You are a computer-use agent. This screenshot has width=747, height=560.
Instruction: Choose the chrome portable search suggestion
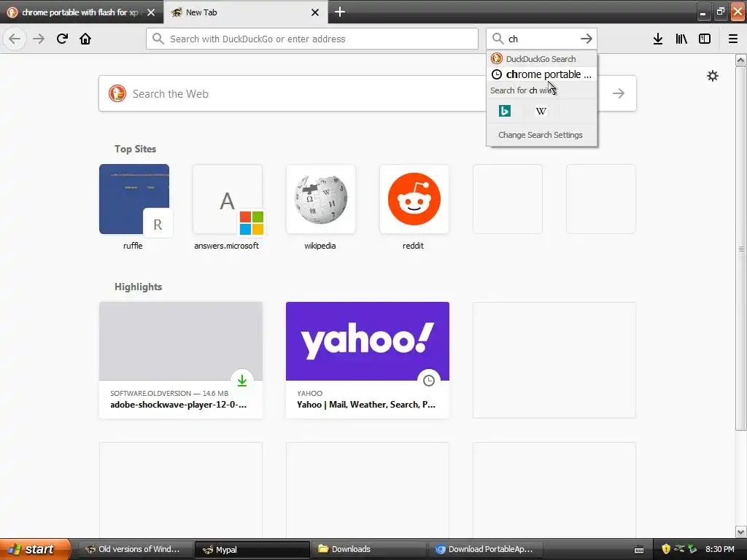542,74
